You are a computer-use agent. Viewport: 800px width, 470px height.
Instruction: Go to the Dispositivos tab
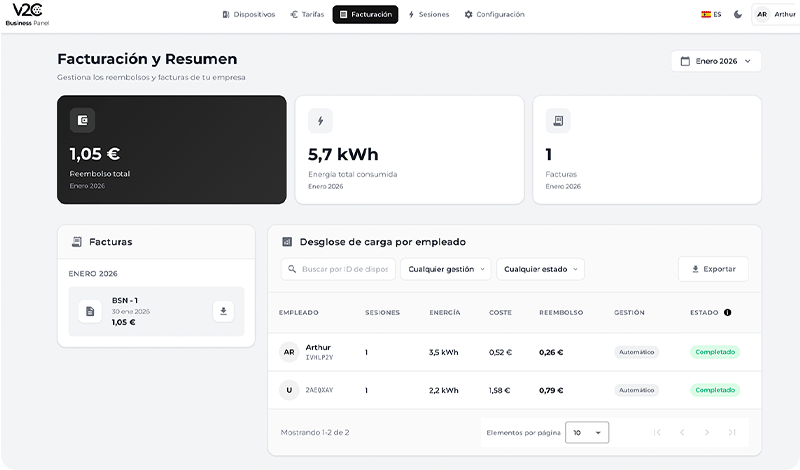pyautogui.click(x=245, y=15)
